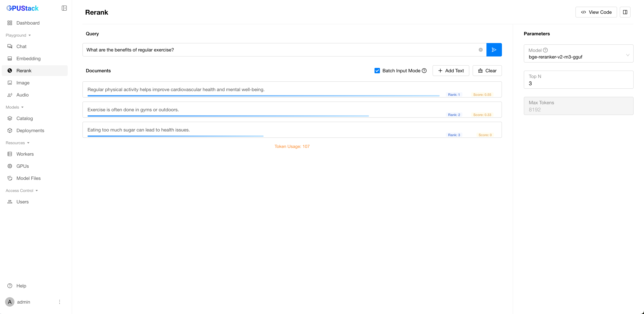This screenshot has height=314, width=644.
Task: Click the Top N input field
Action: click(x=578, y=83)
